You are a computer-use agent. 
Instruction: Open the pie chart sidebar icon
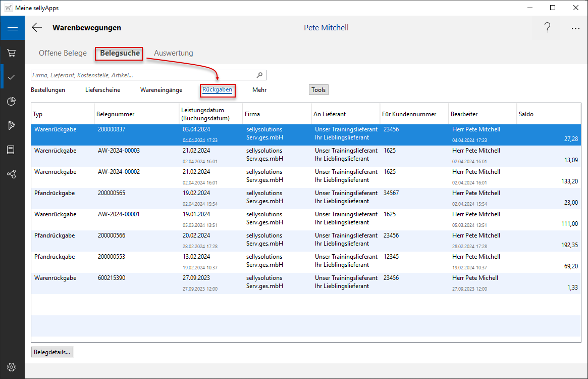[12, 101]
